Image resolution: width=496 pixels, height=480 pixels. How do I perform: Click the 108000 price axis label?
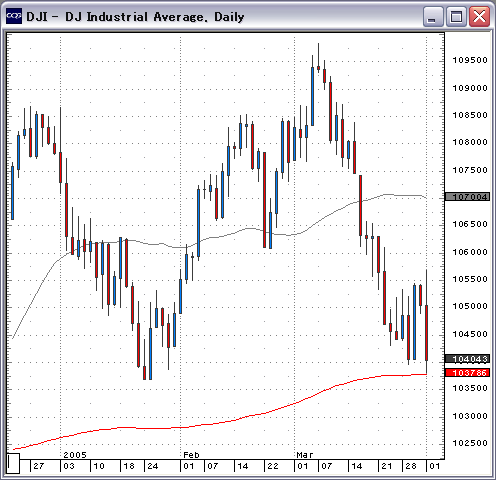pos(470,142)
